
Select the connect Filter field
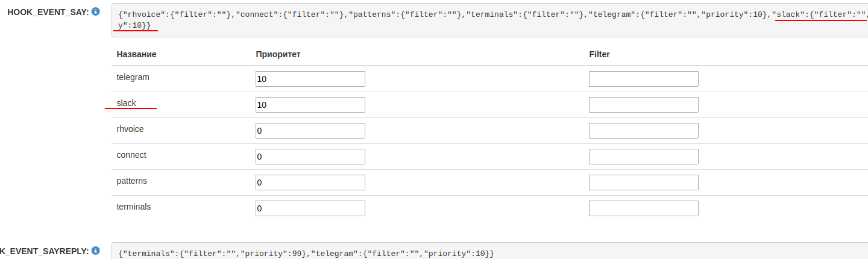tap(643, 157)
